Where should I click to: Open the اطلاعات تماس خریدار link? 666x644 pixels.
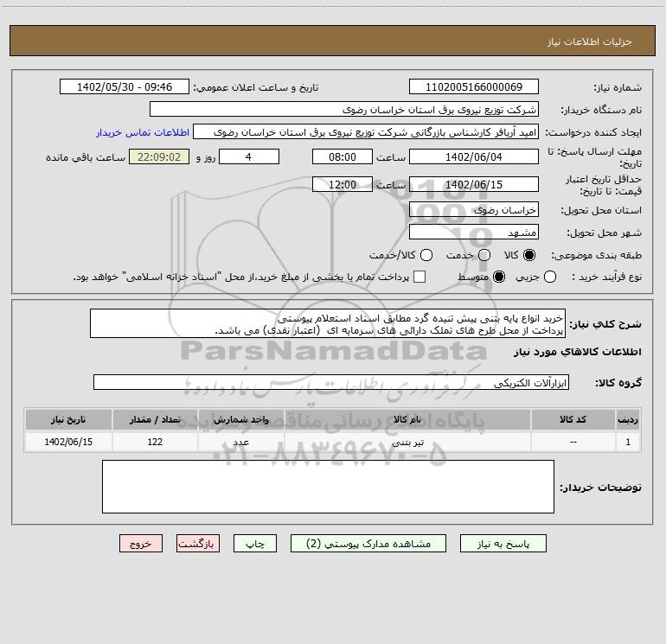pyautogui.click(x=143, y=132)
